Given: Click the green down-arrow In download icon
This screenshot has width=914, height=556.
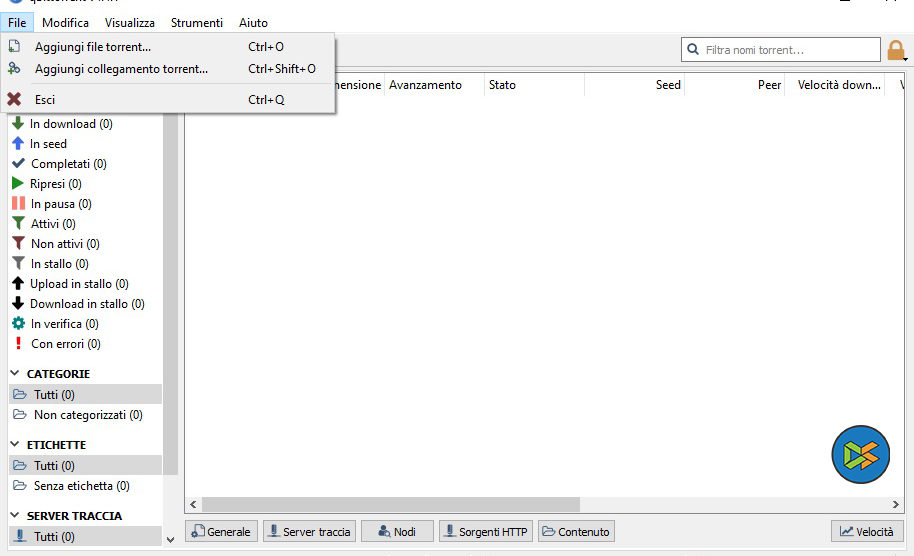Looking at the screenshot, I should (18, 123).
